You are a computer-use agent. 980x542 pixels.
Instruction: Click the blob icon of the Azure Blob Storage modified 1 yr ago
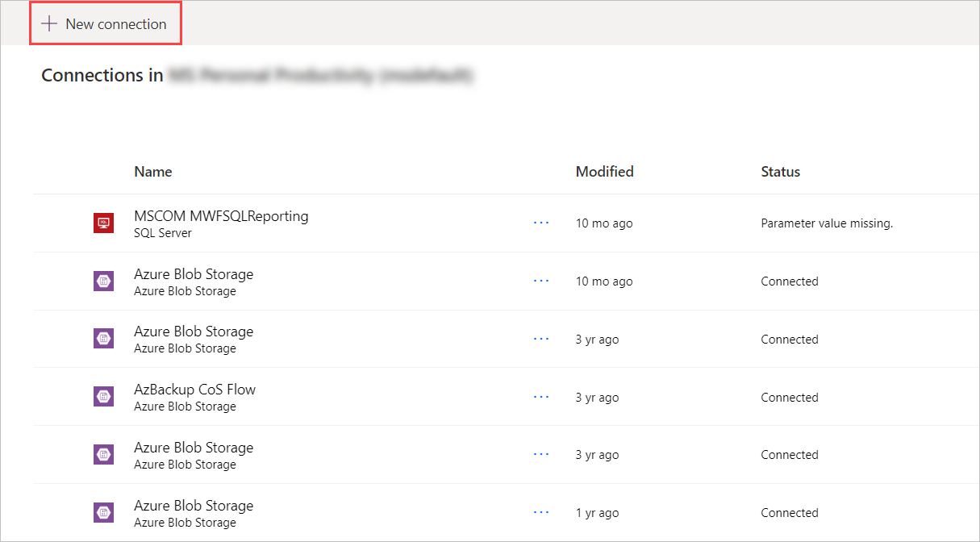[x=103, y=513]
